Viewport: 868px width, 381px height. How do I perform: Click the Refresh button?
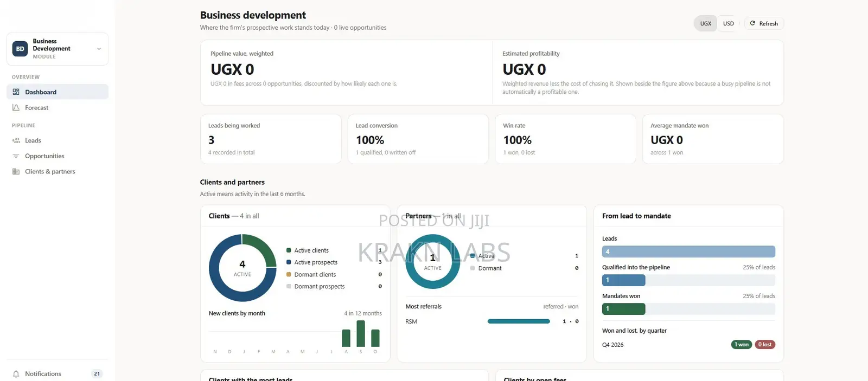coord(764,23)
